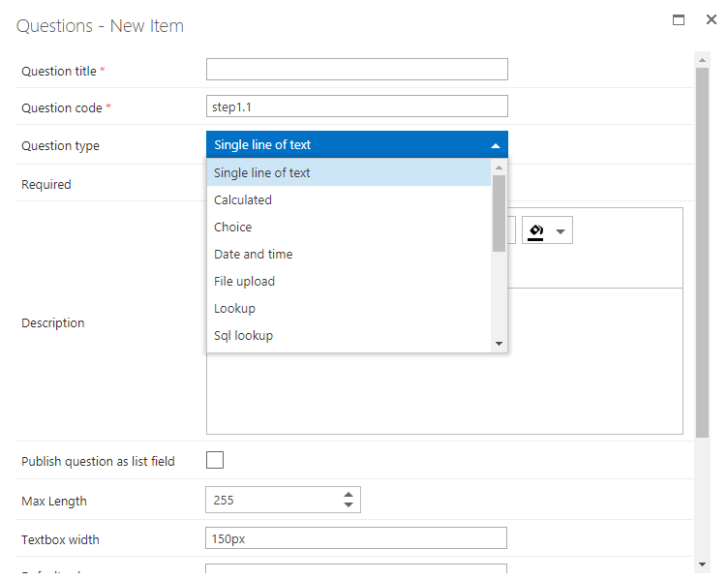Image resolution: width=728 pixels, height=580 pixels.
Task: Click the Question code field
Action: 356,107
